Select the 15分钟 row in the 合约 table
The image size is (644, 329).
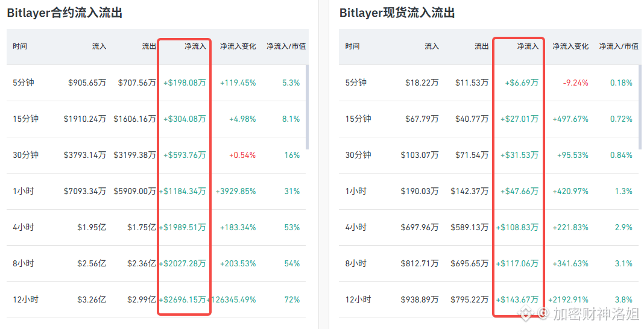[x=156, y=119]
